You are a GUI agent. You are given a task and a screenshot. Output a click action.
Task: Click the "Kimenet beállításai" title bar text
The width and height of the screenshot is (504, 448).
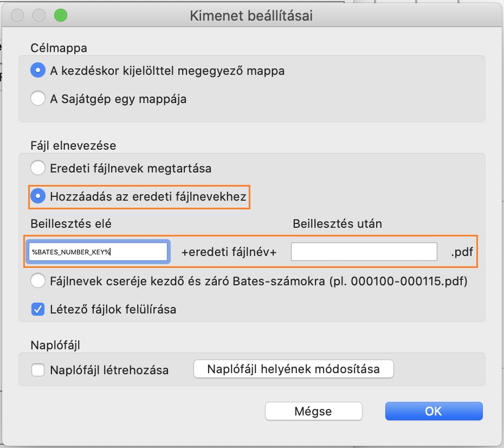(251, 16)
